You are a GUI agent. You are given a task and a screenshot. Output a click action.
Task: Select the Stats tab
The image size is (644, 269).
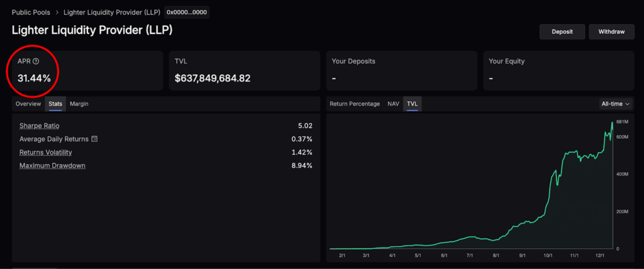[55, 104]
